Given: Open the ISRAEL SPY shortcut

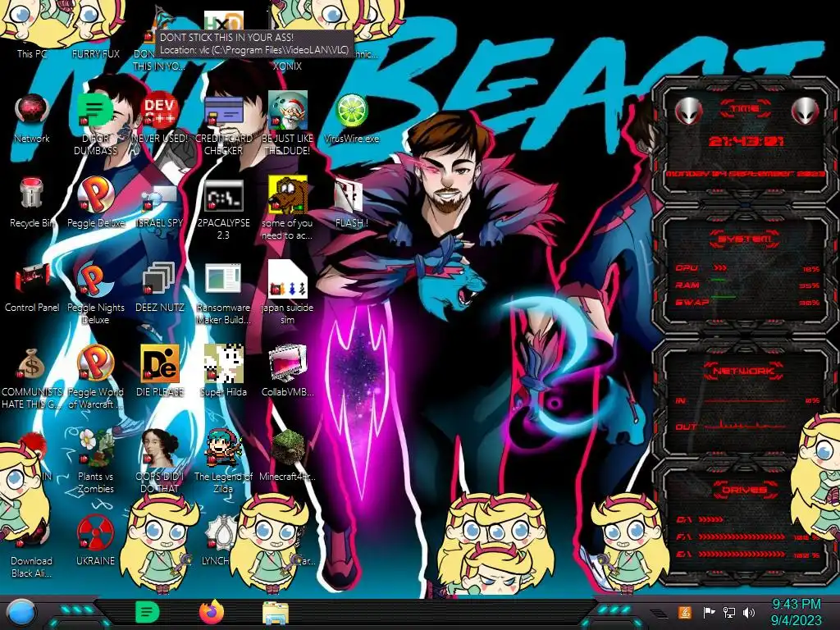Looking at the screenshot, I should [x=160, y=206].
